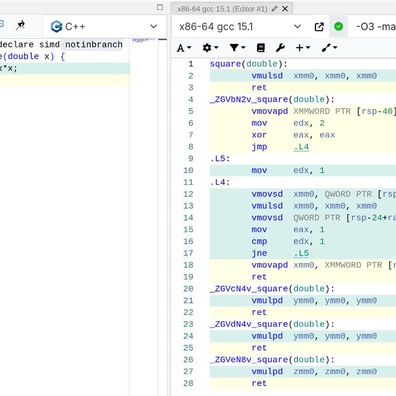Click 'mov edx, 1' on line 10

click(x=288, y=170)
